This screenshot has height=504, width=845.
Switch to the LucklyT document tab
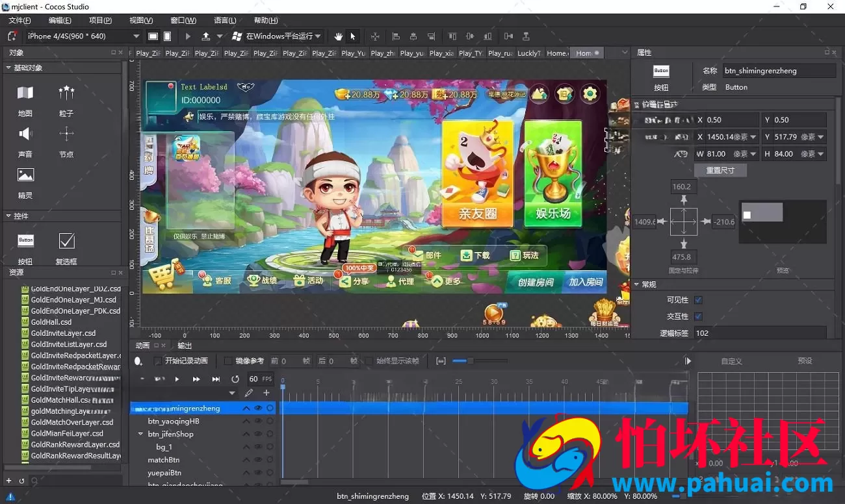point(528,53)
